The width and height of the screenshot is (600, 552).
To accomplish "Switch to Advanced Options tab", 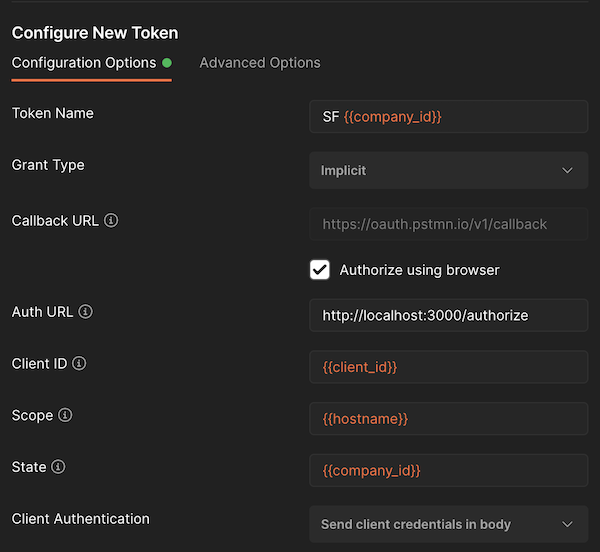I will pyautogui.click(x=260, y=63).
